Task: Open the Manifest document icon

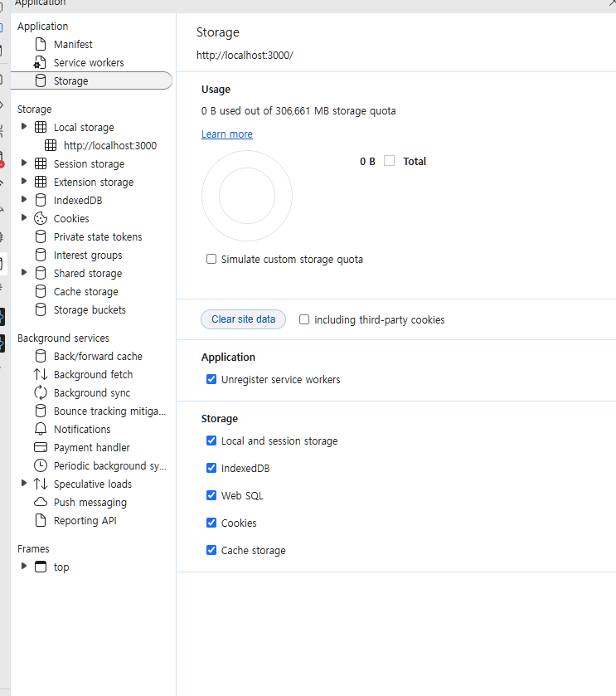Action: (x=41, y=45)
